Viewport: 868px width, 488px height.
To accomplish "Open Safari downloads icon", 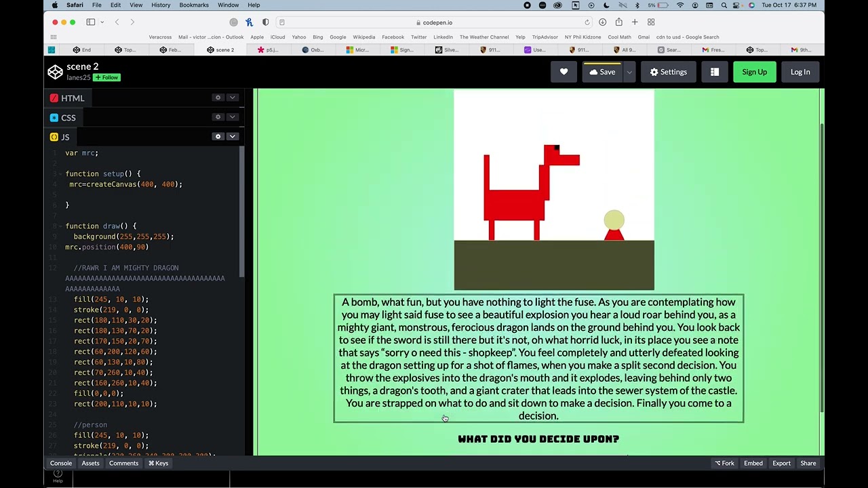I will tap(602, 22).
